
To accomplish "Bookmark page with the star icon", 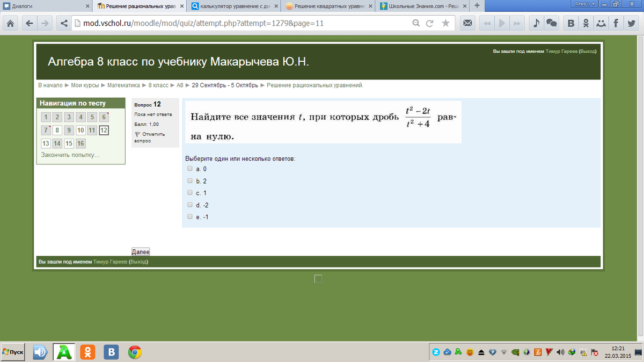I will click(445, 24).
